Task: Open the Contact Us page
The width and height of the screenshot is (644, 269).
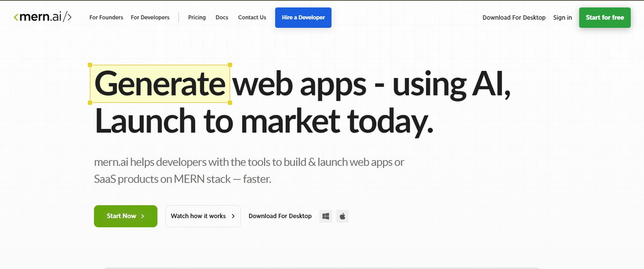Action: (x=252, y=17)
